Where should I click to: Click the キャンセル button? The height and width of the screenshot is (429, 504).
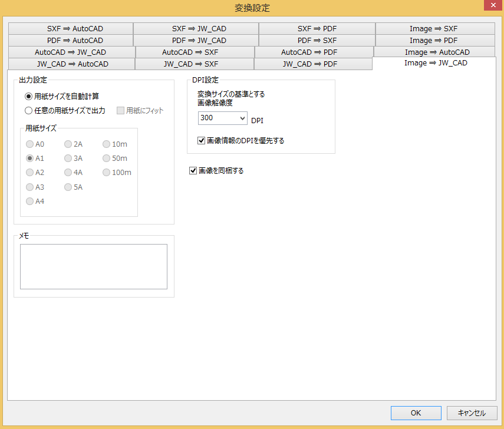[472, 413]
